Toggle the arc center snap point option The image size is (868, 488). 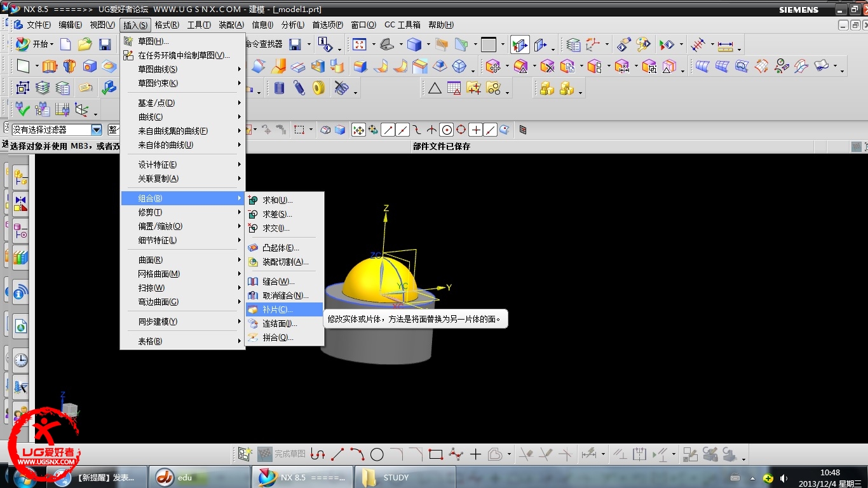click(x=447, y=130)
